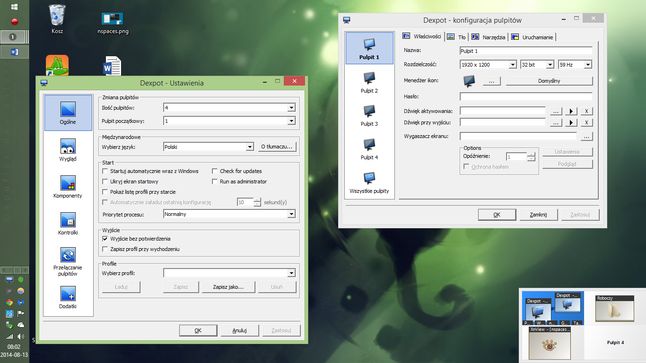Choose Wszystkie pulpity icon
This screenshot has width=646, height=363.
tap(369, 183)
